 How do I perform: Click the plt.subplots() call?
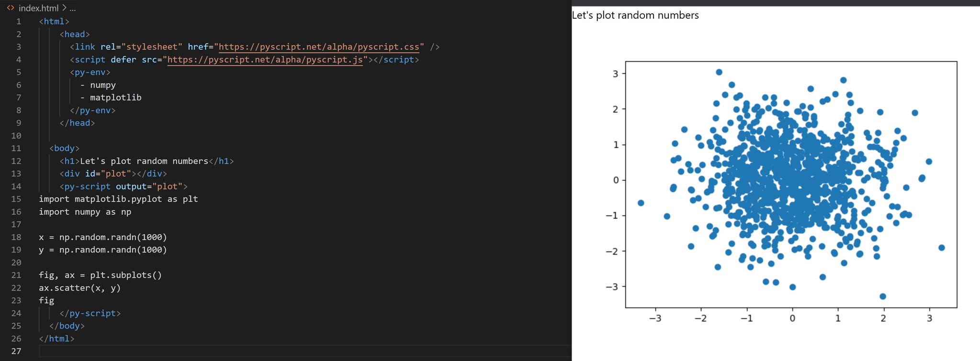point(126,275)
